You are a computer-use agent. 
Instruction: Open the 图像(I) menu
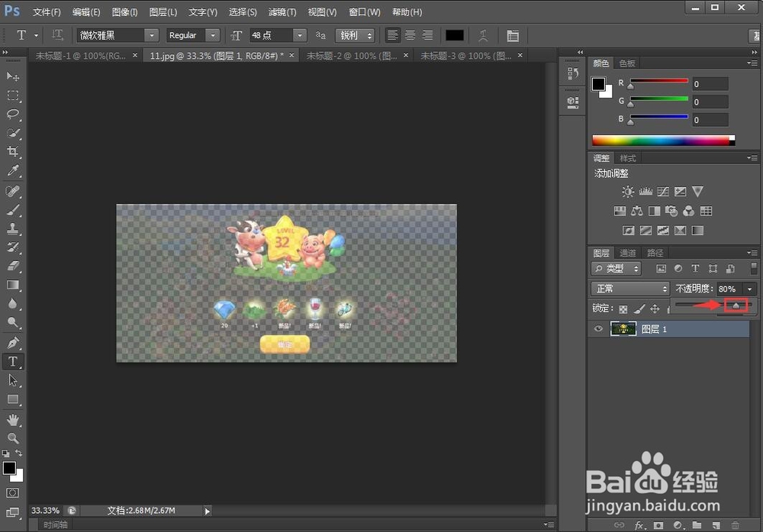click(x=124, y=12)
